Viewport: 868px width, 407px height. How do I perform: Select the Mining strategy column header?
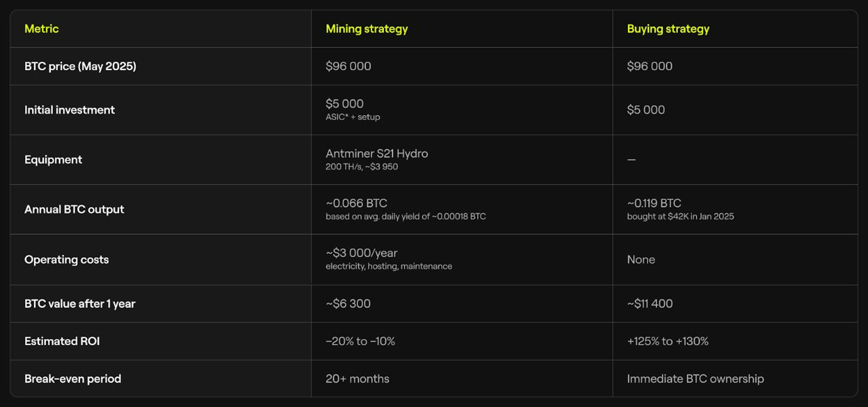click(x=367, y=29)
